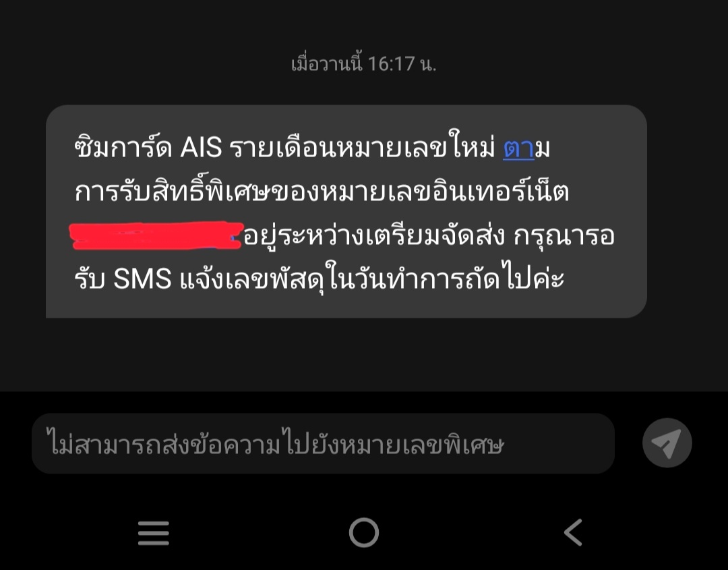
Task: Tap the เมื่อวานนี้ 16:17 น. timestamp
Action: (x=363, y=63)
